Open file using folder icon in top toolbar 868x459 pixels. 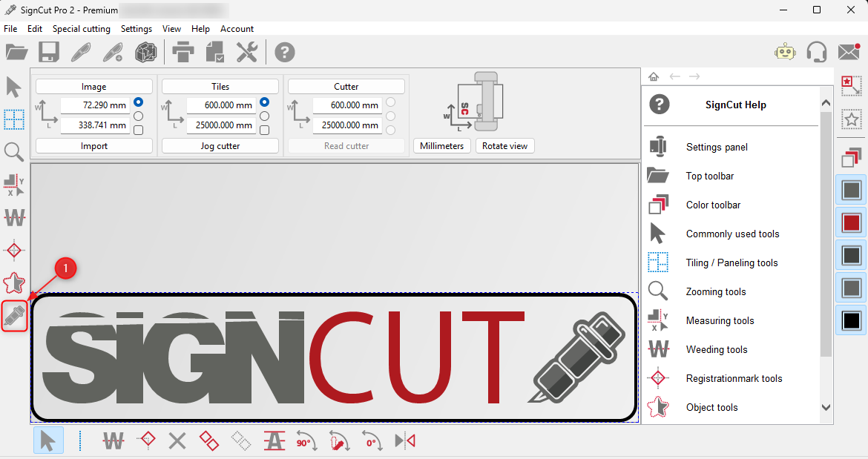[x=16, y=52]
